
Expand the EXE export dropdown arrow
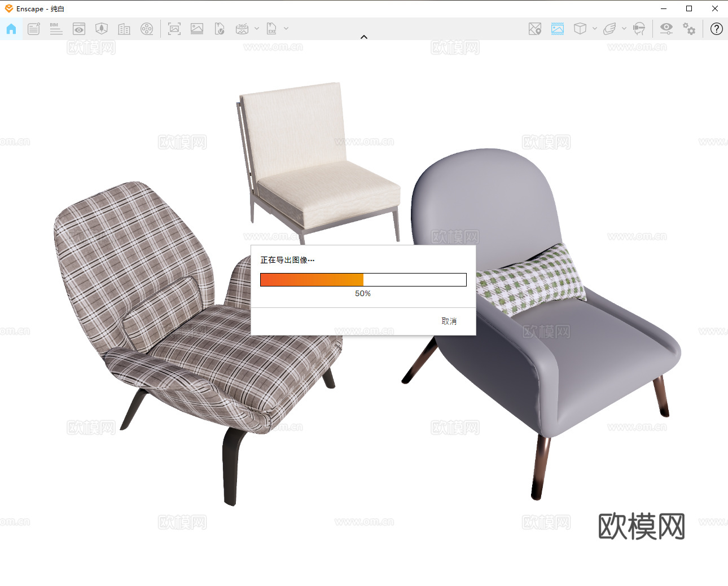coord(286,28)
